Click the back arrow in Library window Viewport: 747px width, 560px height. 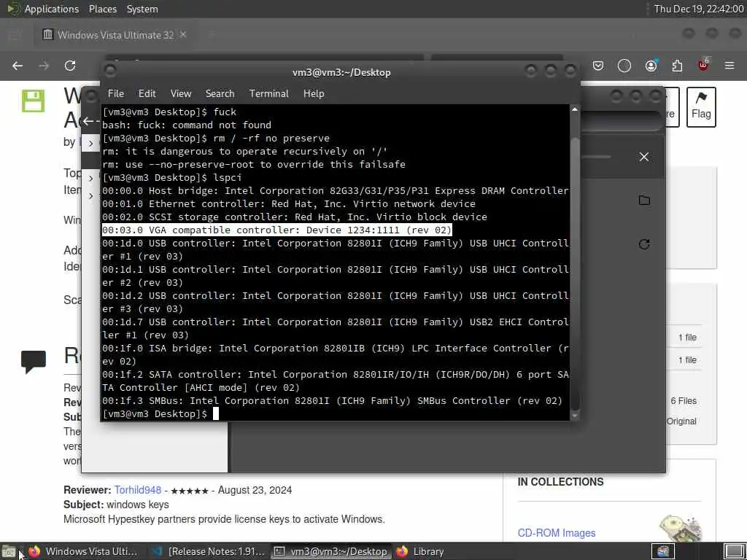point(88,122)
